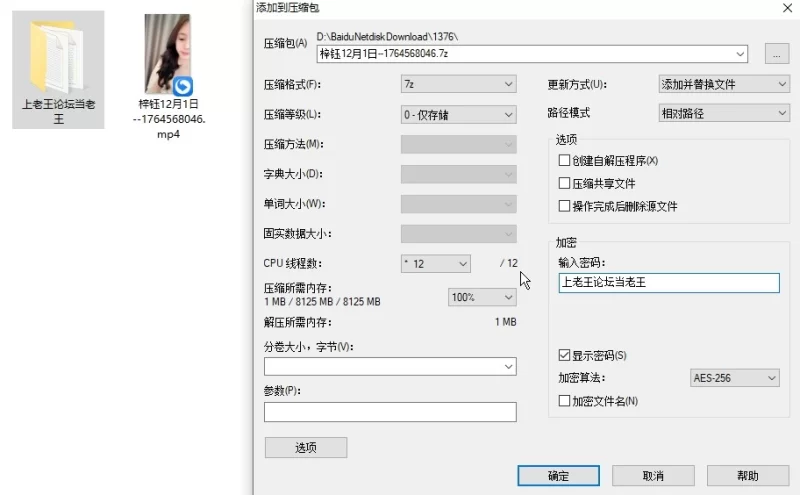The image size is (800, 495).
Task: Open the 加密算法 AES-256 dropdown
Action: (x=734, y=378)
